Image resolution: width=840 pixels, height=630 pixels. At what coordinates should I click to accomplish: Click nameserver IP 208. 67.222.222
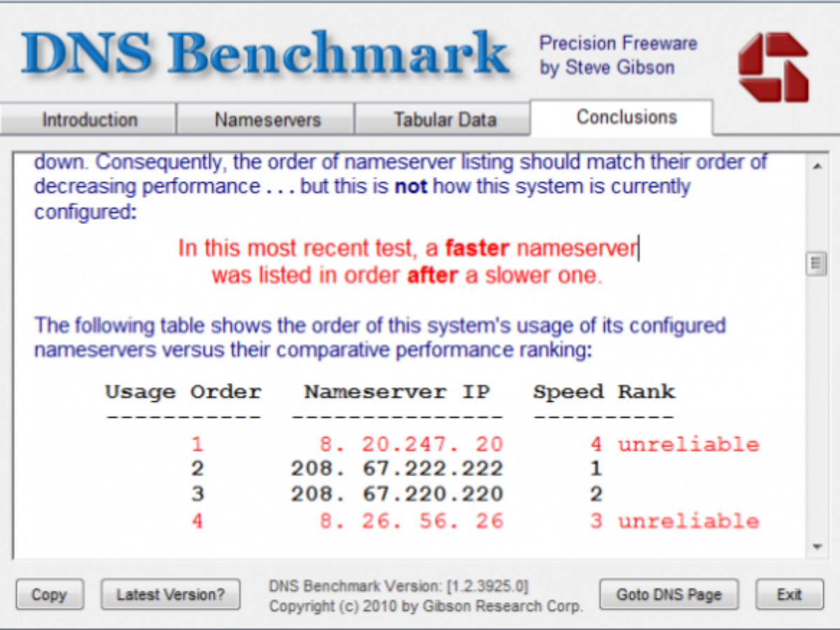pyautogui.click(x=397, y=468)
